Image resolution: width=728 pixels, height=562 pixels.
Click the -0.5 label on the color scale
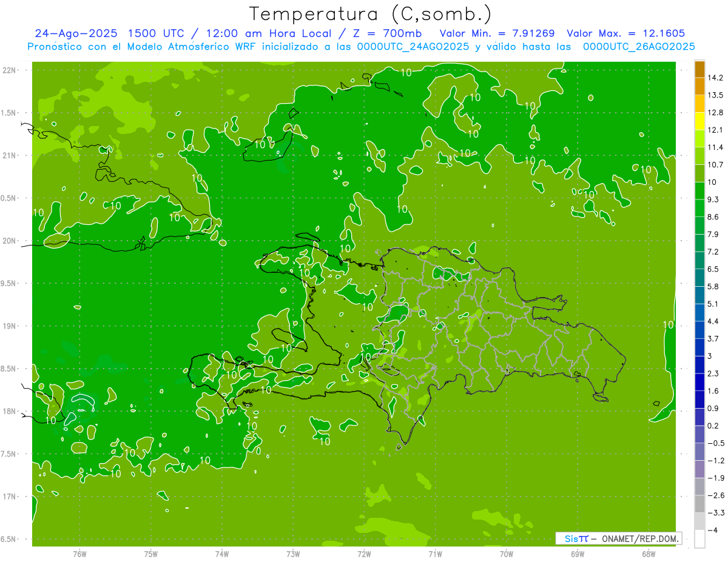(x=715, y=443)
